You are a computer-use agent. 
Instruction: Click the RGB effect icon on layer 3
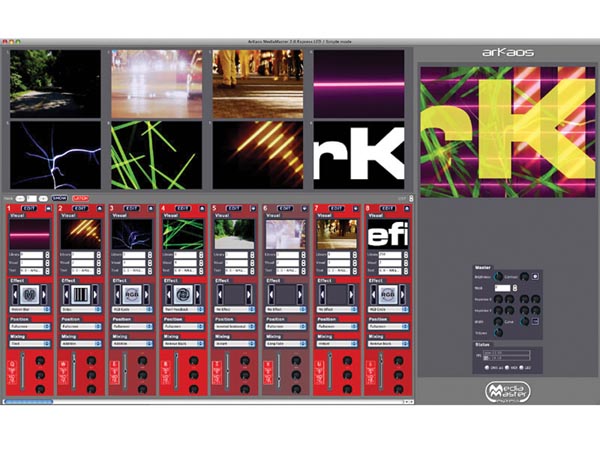click(x=132, y=294)
